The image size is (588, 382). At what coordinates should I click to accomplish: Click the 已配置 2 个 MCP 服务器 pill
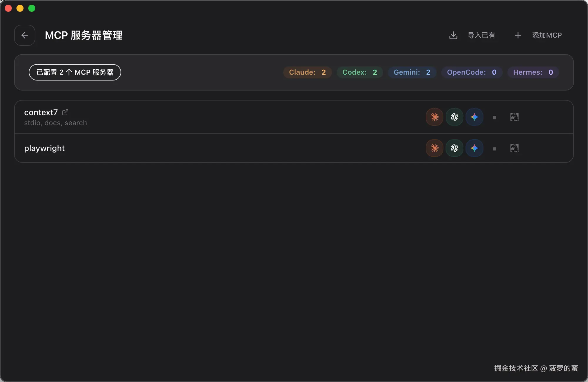pos(75,72)
